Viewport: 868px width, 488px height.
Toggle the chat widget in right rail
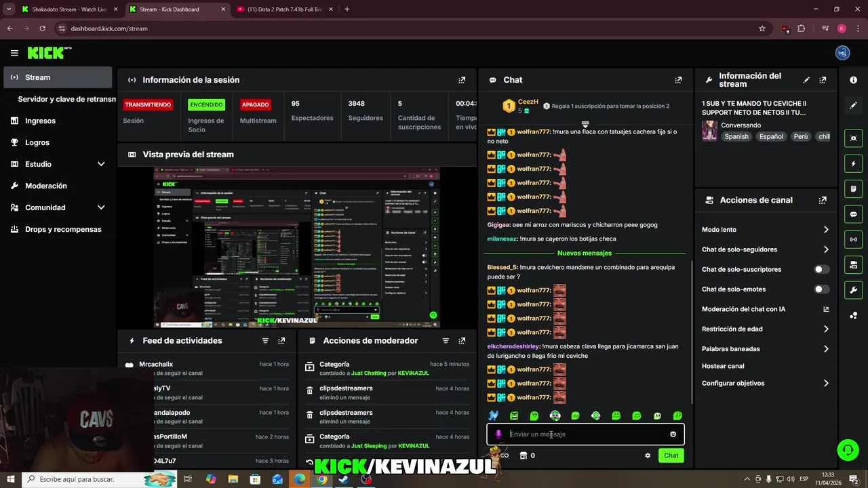point(853,214)
